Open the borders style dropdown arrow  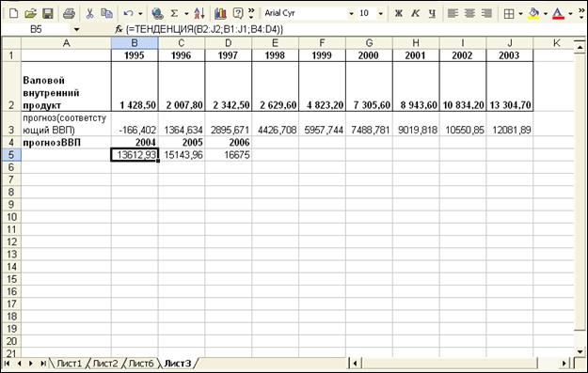coord(521,14)
